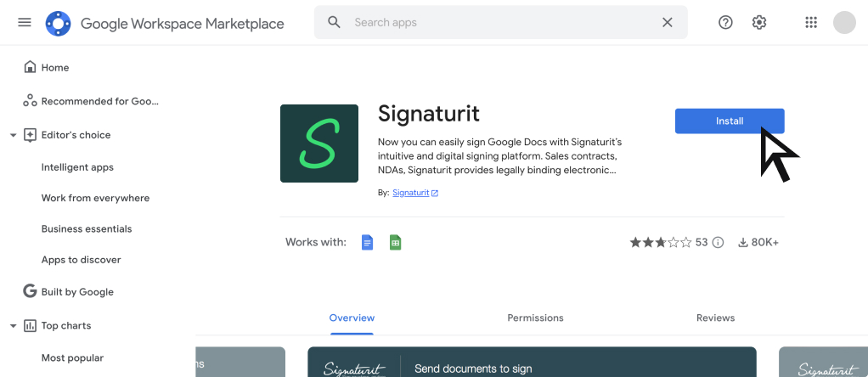
Task: Open Most popular category
Action: pyautogui.click(x=72, y=358)
